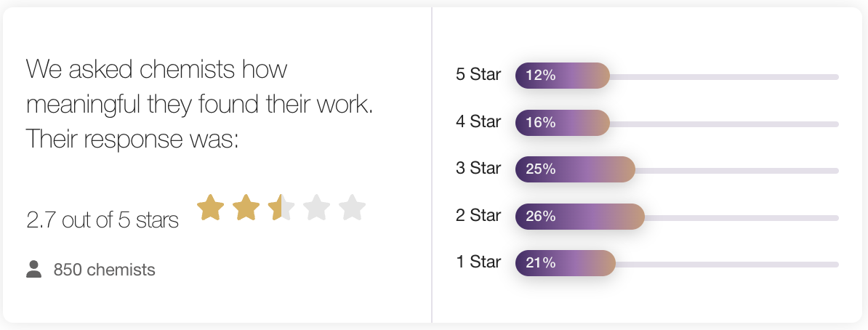Click the fourth gray star

(x=317, y=208)
